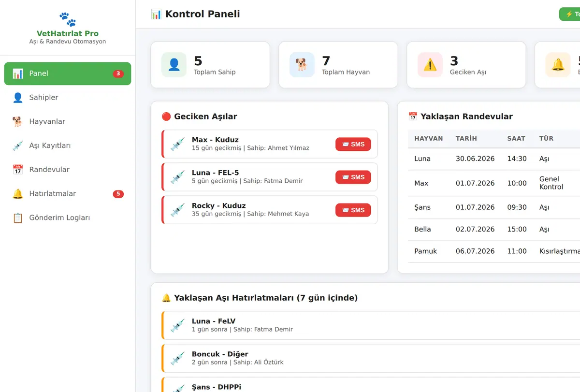Click the syringe icon on Rocky - Kuduz
The image size is (580, 392).
point(178,210)
